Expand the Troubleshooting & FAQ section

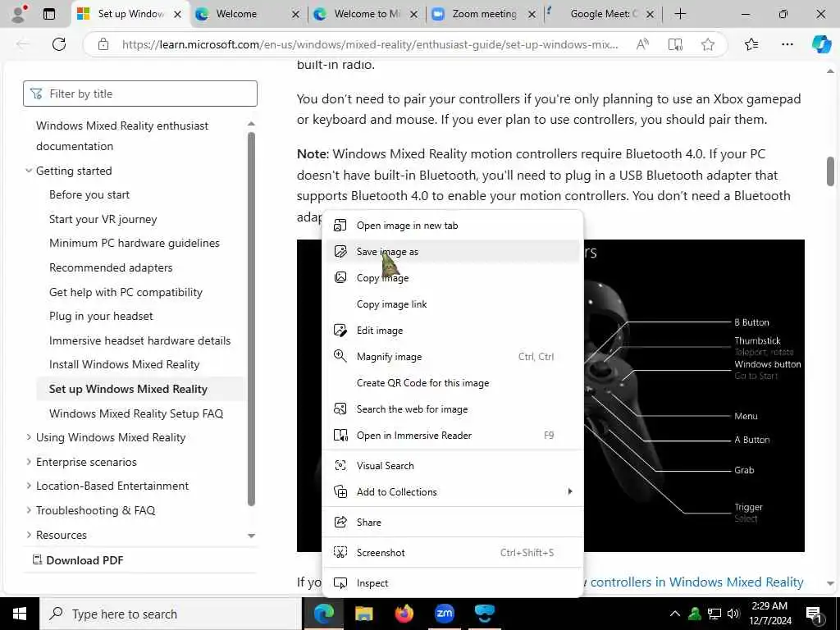coord(29,510)
